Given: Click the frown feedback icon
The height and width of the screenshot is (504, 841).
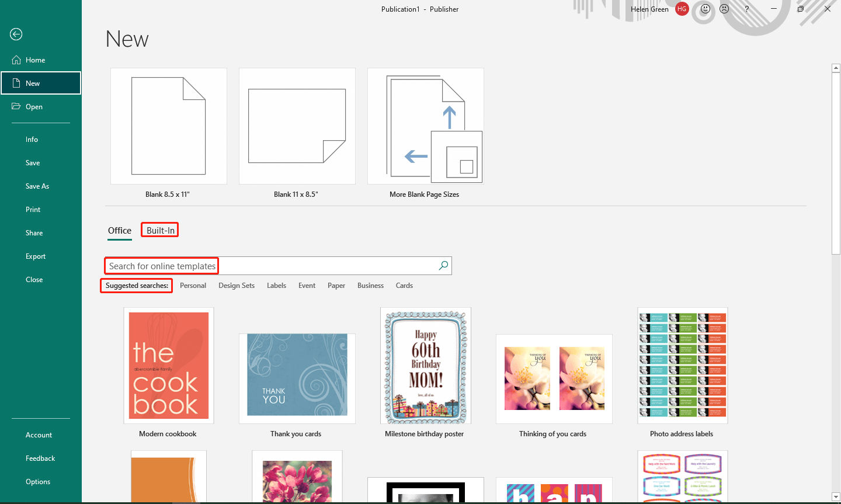Looking at the screenshot, I should (725, 9).
